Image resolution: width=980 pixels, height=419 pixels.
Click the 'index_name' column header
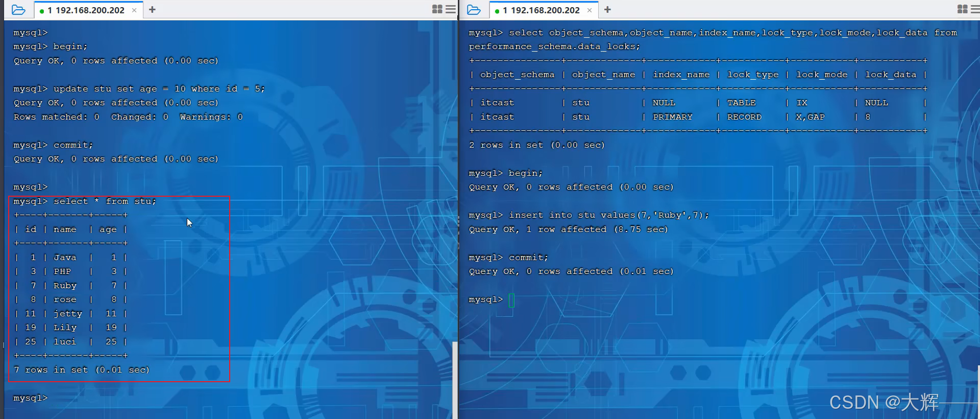(681, 75)
